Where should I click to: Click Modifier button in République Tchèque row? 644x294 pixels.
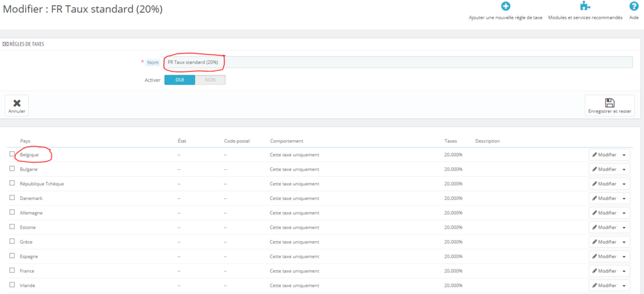pyautogui.click(x=604, y=184)
